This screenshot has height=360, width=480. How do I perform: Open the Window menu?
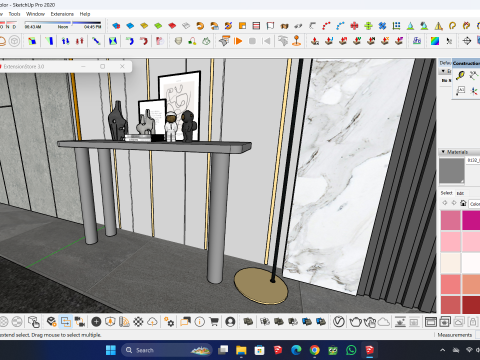pyautogui.click(x=35, y=14)
